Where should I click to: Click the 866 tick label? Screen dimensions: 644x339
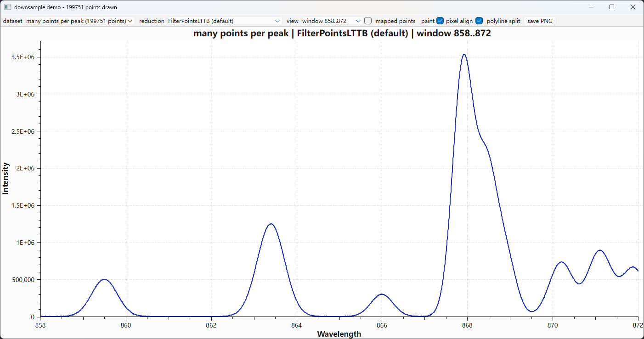pos(382,325)
